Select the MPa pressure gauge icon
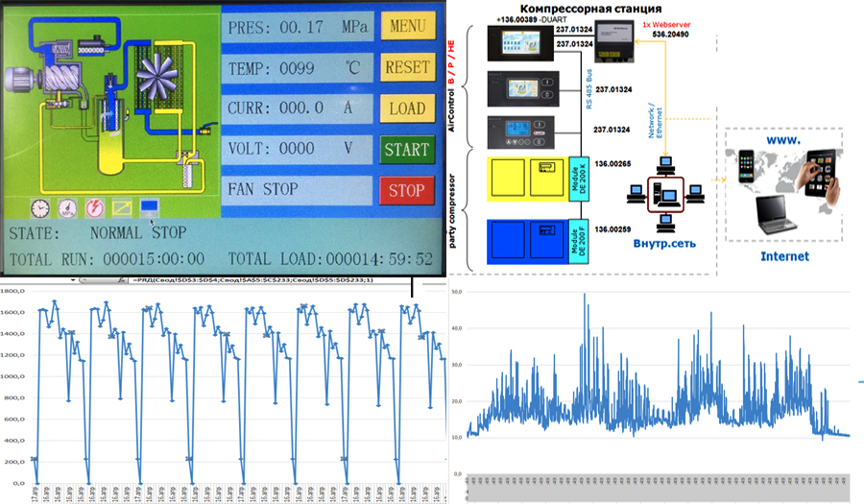This screenshot has height=504, width=864. [69, 207]
